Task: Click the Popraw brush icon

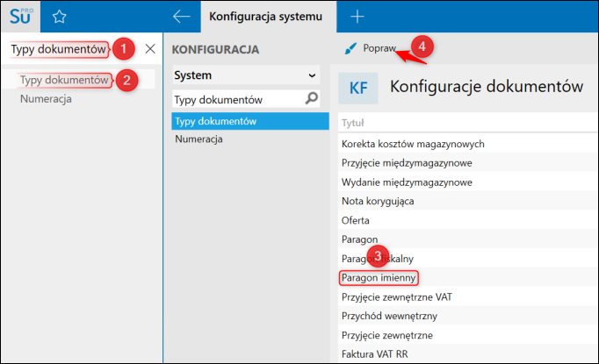Action: tap(351, 48)
